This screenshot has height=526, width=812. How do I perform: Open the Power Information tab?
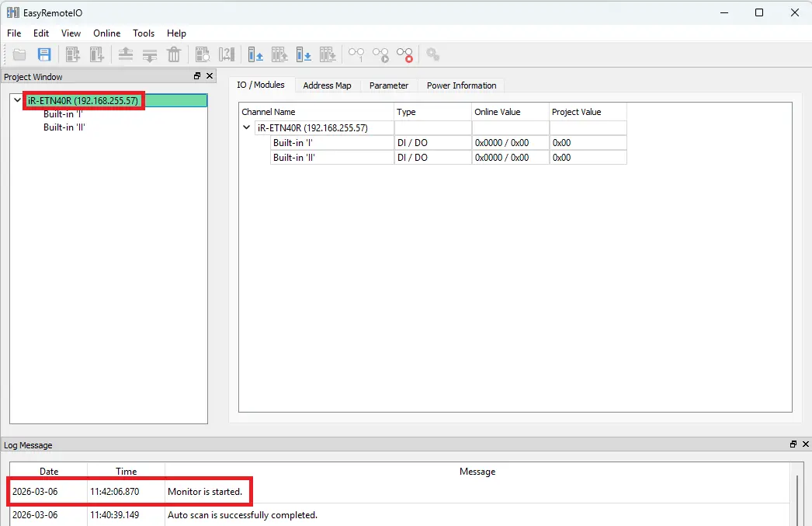(x=461, y=85)
